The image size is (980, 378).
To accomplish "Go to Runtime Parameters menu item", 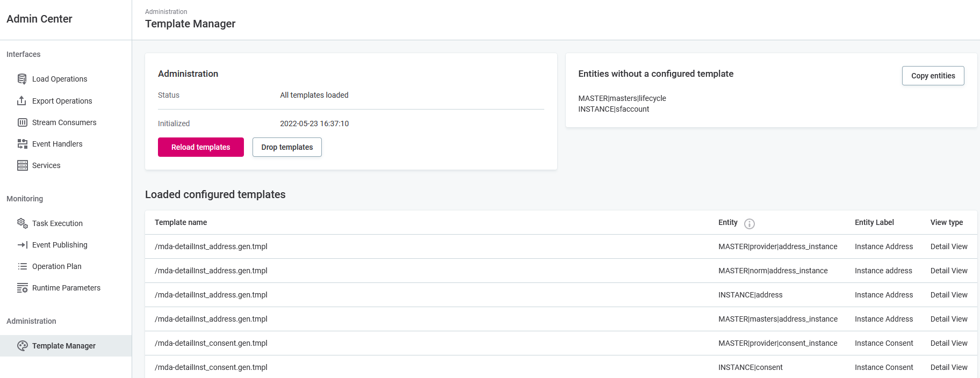I will coord(66,288).
